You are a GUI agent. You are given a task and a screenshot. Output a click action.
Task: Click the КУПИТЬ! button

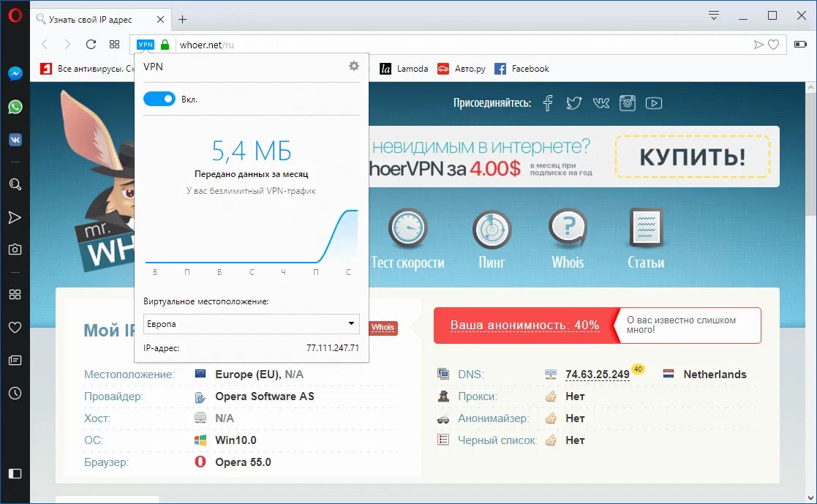(693, 157)
